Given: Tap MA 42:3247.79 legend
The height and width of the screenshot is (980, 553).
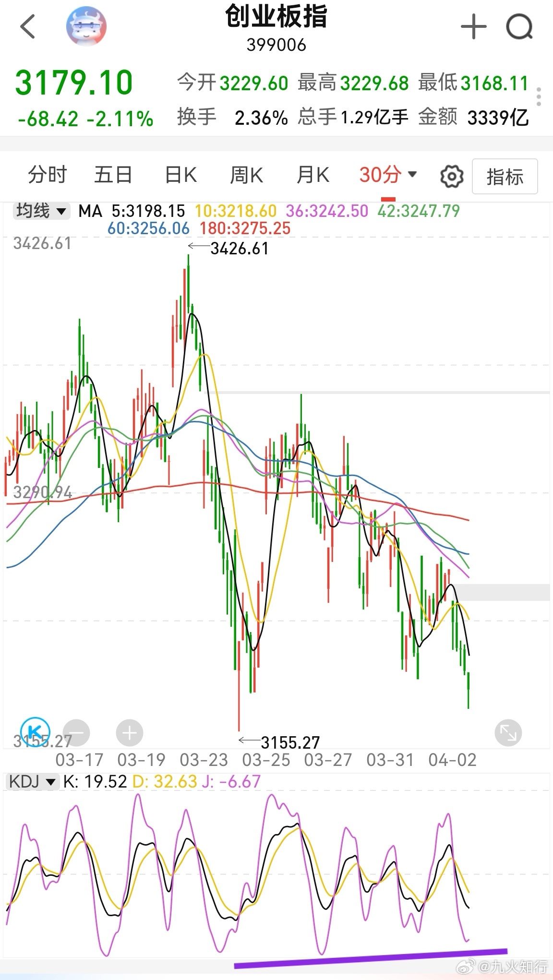Looking at the screenshot, I should tap(419, 211).
